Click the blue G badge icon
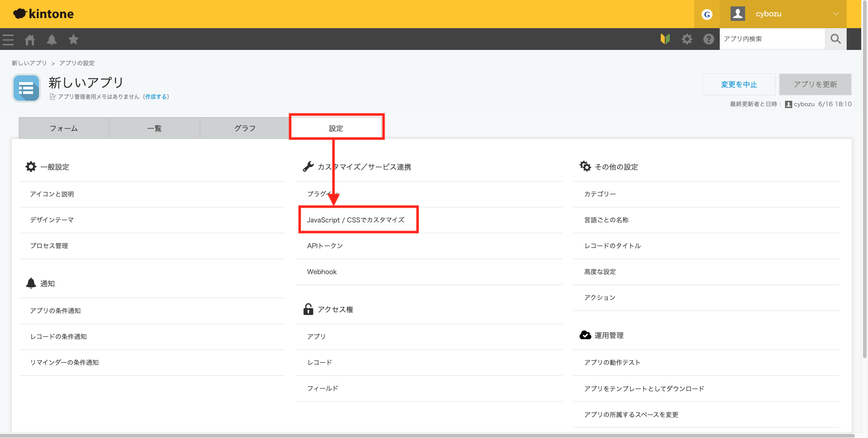 coord(707,15)
